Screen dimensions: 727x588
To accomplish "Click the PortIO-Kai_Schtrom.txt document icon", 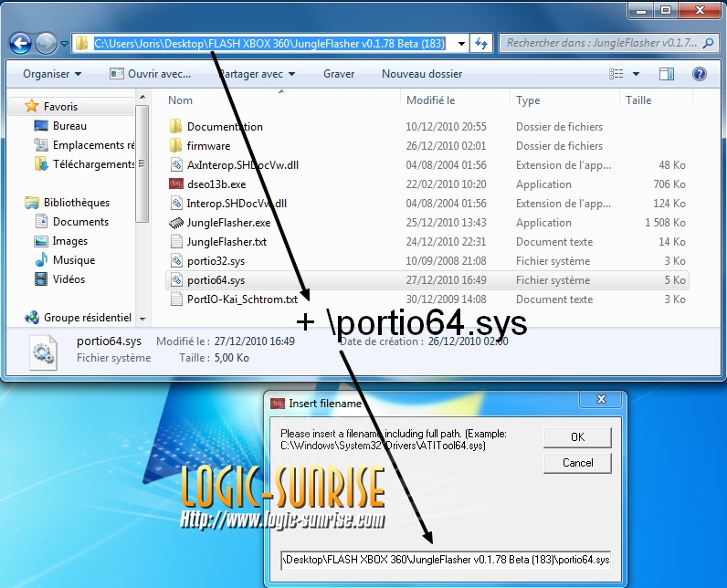I will point(176,299).
